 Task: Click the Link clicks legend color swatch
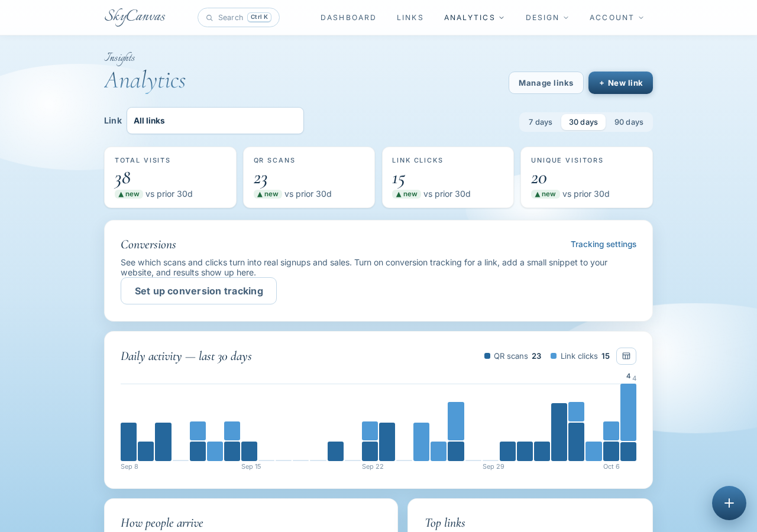pos(554,356)
